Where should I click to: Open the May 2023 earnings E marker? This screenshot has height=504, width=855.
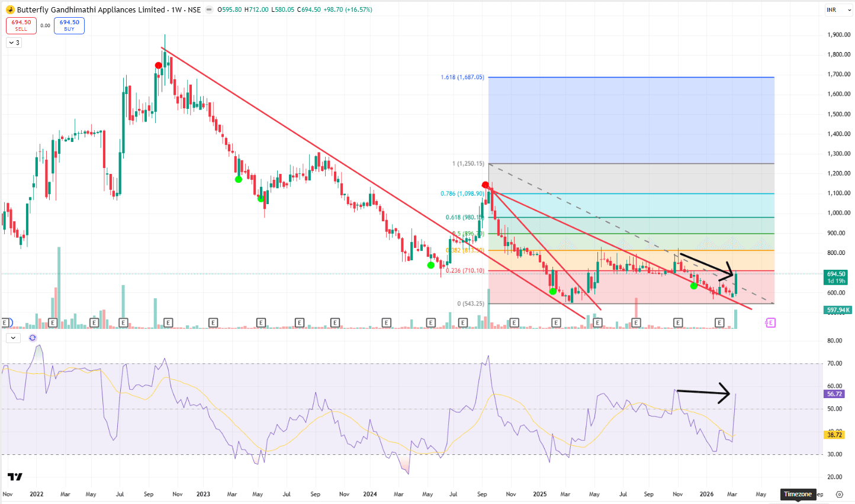click(x=261, y=322)
